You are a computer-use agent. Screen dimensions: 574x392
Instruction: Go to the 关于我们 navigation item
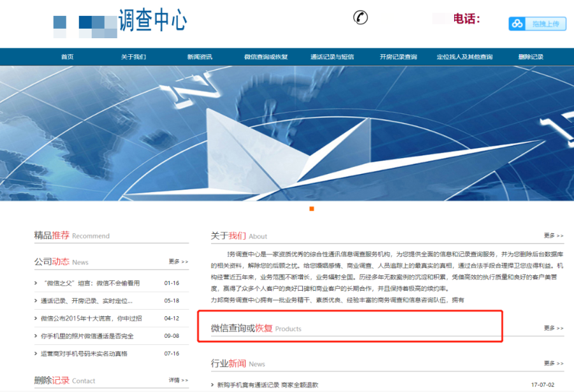click(133, 57)
